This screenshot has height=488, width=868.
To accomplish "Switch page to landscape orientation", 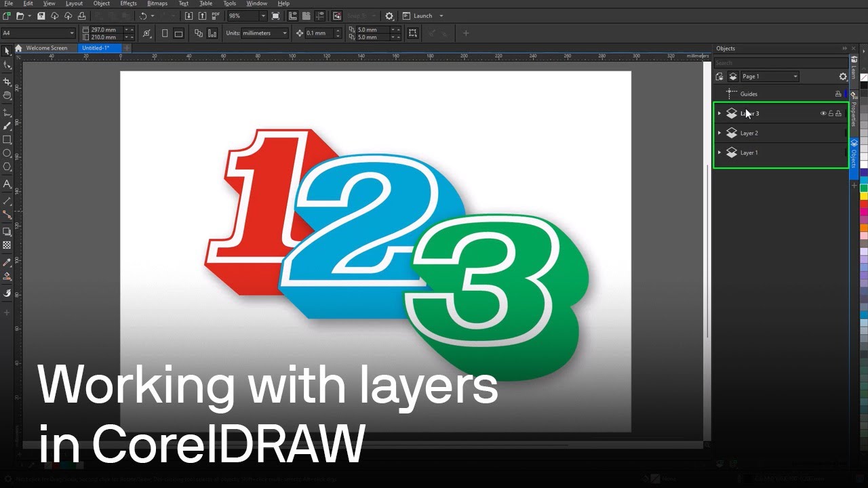I will coord(178,33).
